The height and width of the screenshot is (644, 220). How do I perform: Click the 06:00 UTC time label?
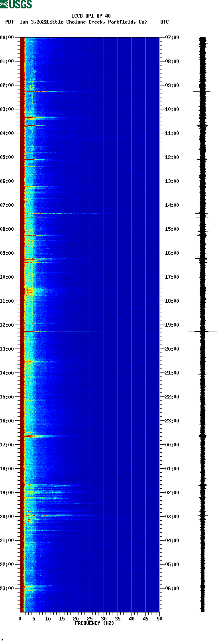click(172, 589)
